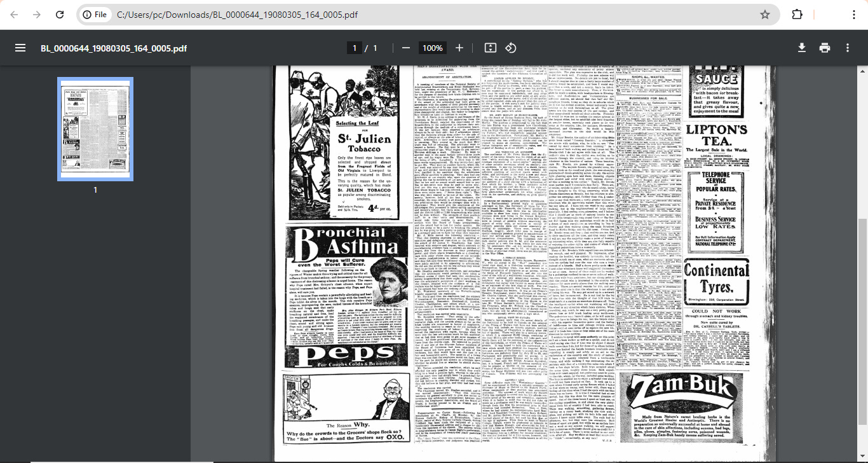This screenshot has height=463, width=868.
Task: Open the browser extensions menu
Action: 797,15
